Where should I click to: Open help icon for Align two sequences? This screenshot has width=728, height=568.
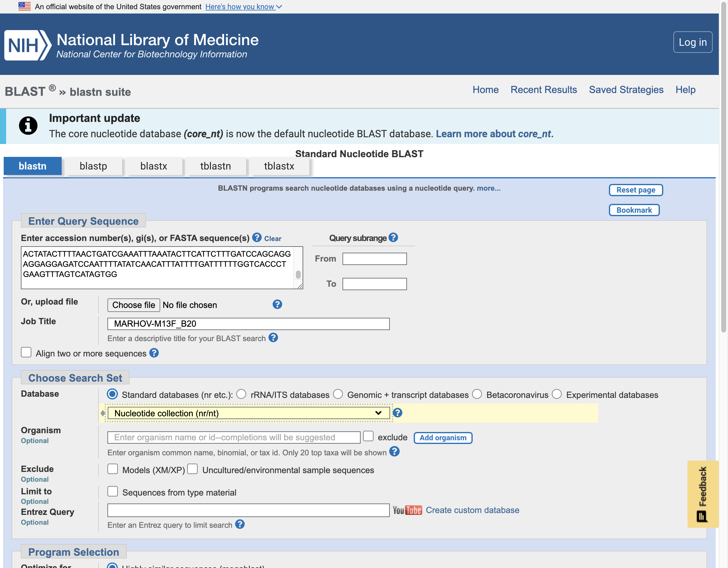[154, 353]
